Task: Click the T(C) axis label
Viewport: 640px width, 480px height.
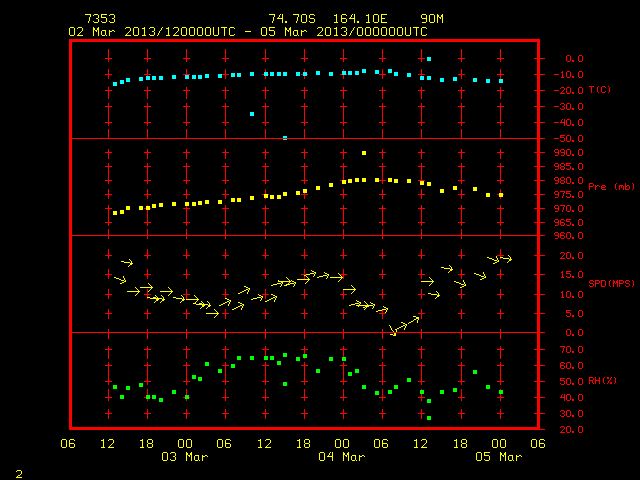Action: click(600, 90)
